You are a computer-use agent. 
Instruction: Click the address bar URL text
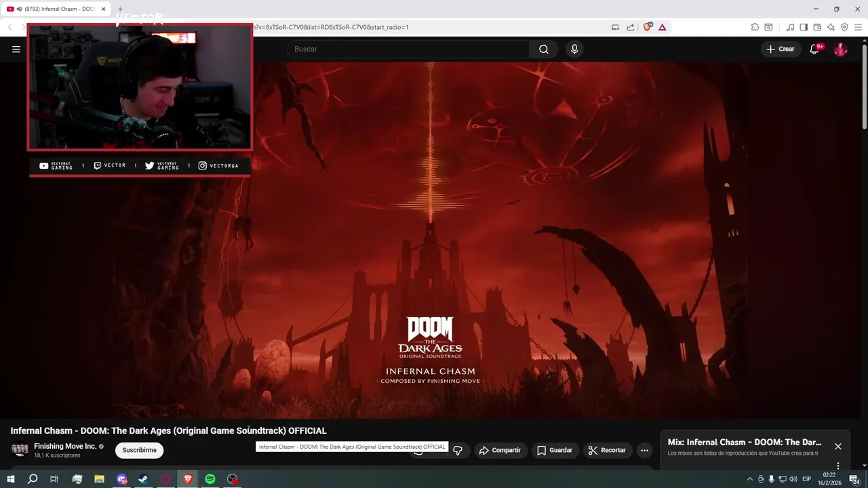coord(330,27)
